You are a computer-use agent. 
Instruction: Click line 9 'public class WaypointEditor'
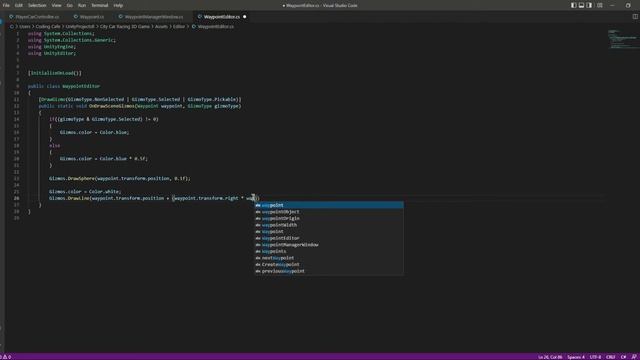point(64,86)
